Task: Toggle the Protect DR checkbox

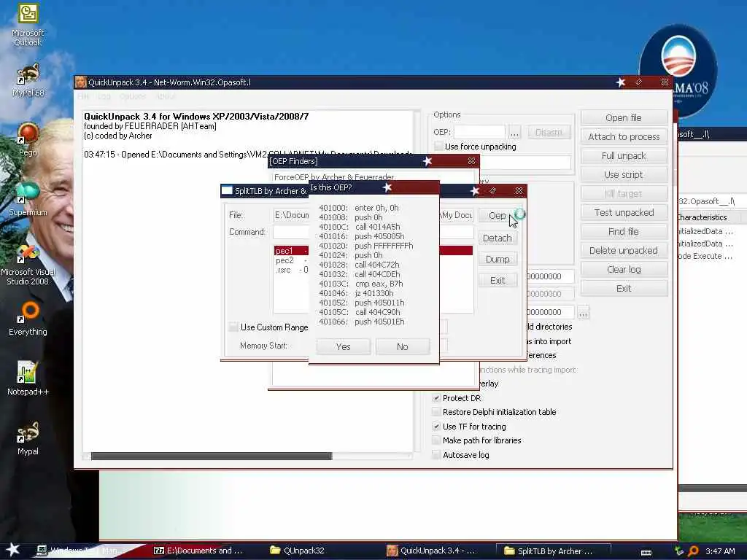Action: click(436, 398)
